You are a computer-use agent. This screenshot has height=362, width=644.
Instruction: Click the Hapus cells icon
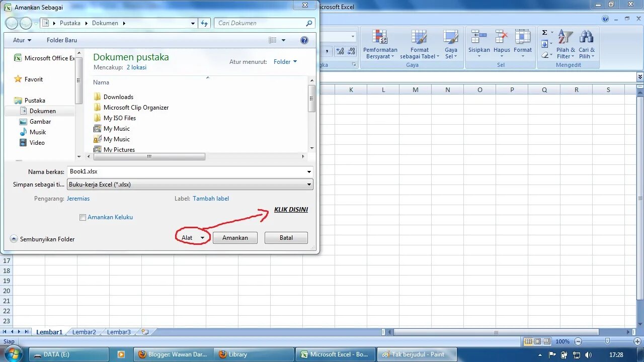point(502,37)
